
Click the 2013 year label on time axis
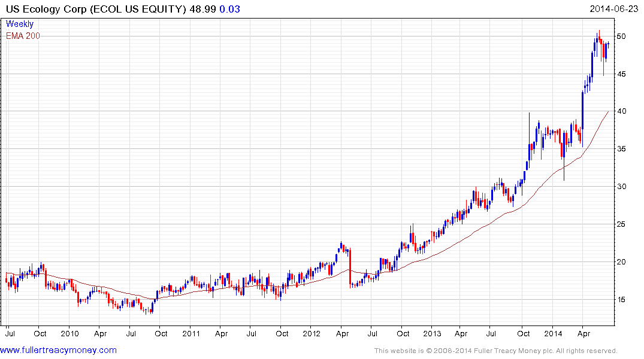pos(432,333)
